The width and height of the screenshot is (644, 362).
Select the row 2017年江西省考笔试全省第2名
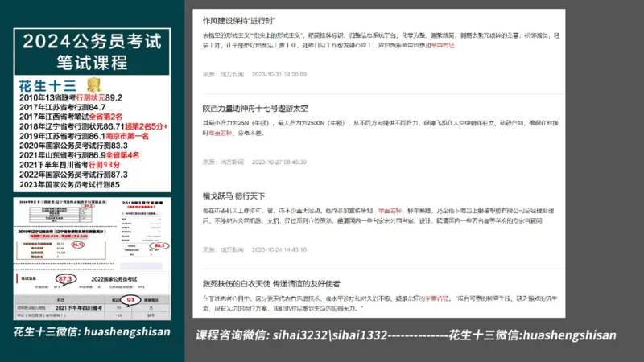tap(71, 117)
